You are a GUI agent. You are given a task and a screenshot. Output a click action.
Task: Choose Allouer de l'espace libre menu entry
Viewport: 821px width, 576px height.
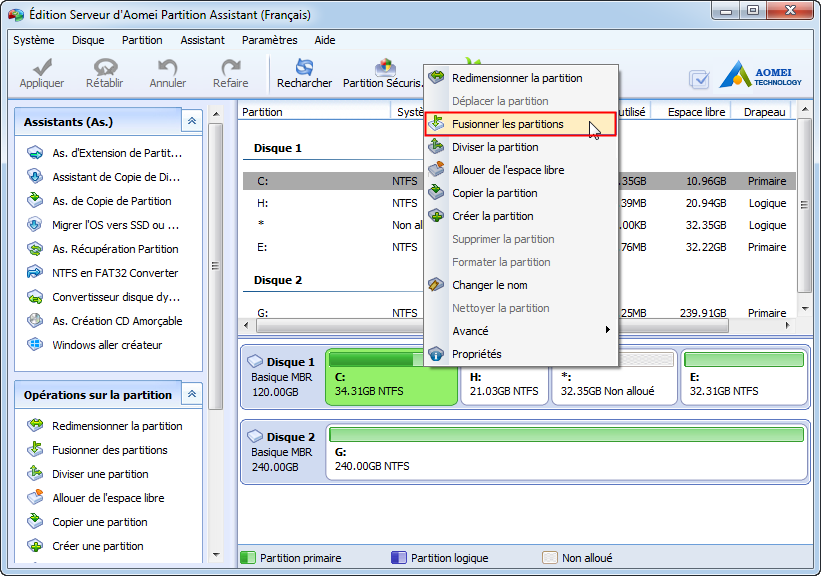coord(520,170)
